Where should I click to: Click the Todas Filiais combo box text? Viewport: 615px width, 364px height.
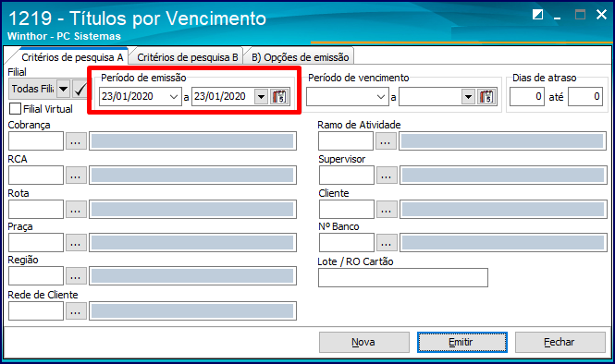[x=33, y=89]
